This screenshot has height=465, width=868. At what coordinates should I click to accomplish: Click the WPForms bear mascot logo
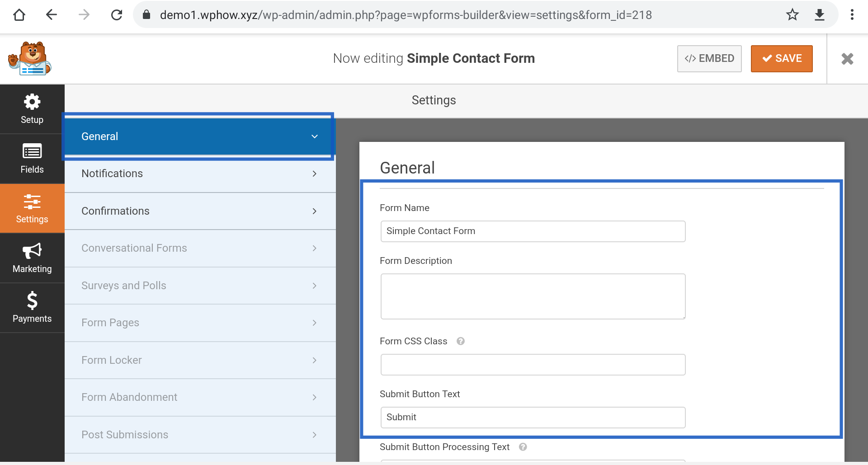(30, 58)
